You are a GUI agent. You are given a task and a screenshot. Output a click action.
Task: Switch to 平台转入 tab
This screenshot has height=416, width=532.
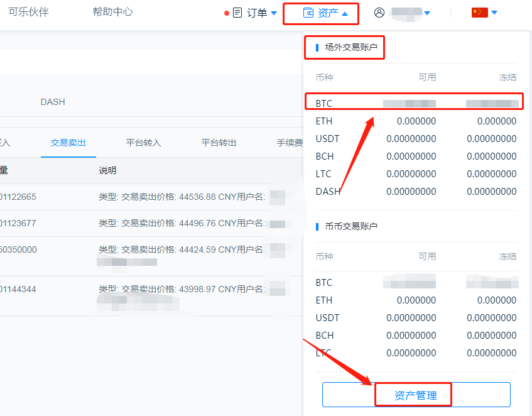click(143, 143)
